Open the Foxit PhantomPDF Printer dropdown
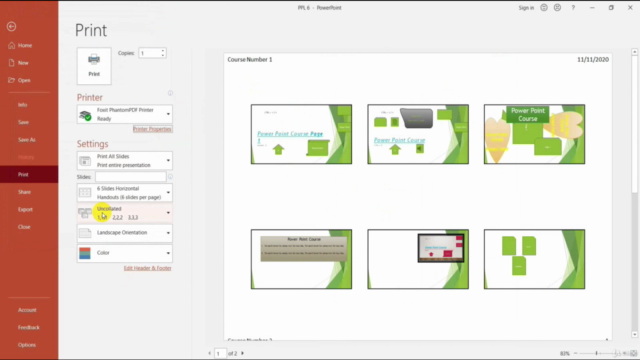This screenshot has height=360, width=640. pos(124,114)
